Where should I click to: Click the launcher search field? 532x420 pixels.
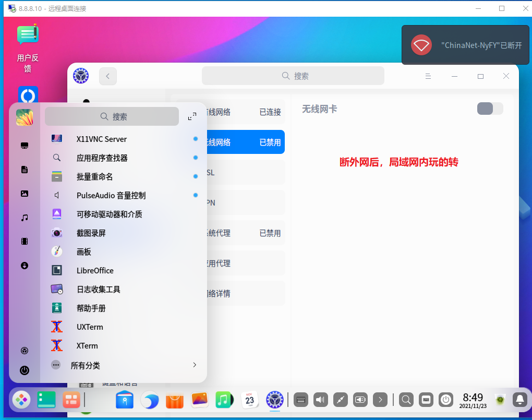point(112,116)
